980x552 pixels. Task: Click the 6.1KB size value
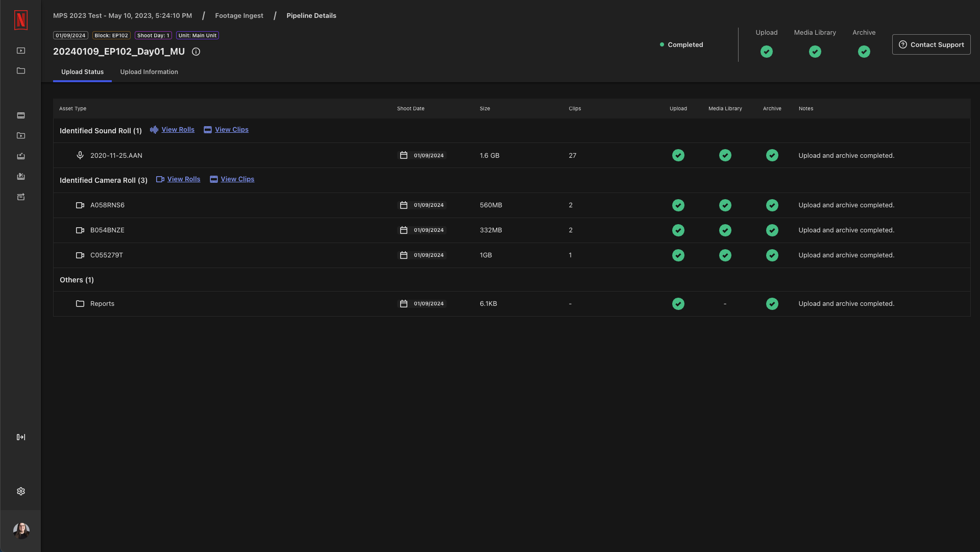488,304
